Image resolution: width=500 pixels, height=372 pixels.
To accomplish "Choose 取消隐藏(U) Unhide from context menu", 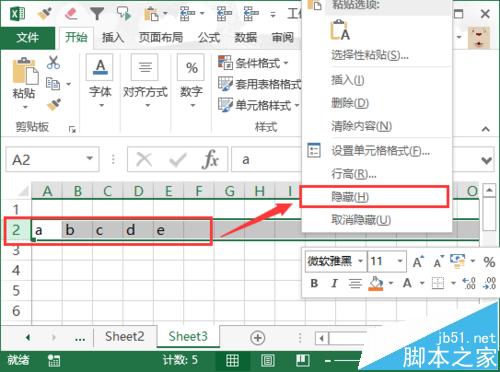I will (x=377, y=220).
